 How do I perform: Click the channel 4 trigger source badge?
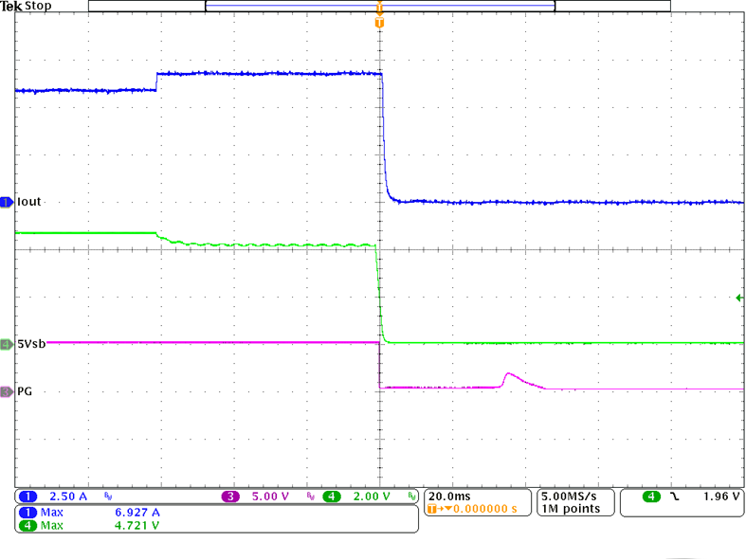pyautogui.click(x=652, y=497)
